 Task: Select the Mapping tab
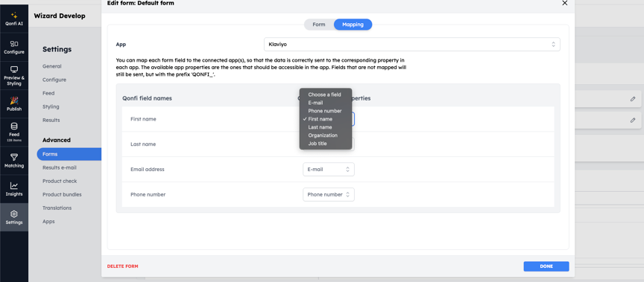tap(353, 25)
